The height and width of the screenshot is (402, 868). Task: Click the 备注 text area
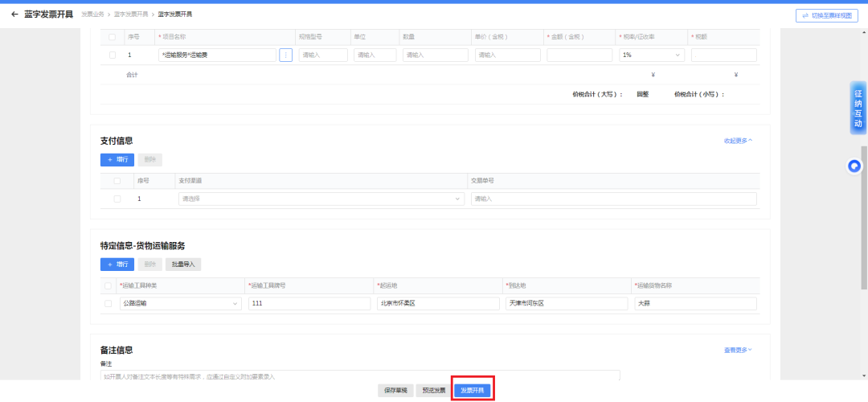[360, 375]
